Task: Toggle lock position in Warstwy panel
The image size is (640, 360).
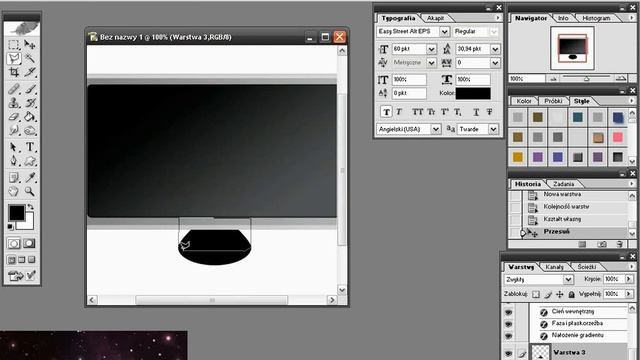Action: [560, 294]
